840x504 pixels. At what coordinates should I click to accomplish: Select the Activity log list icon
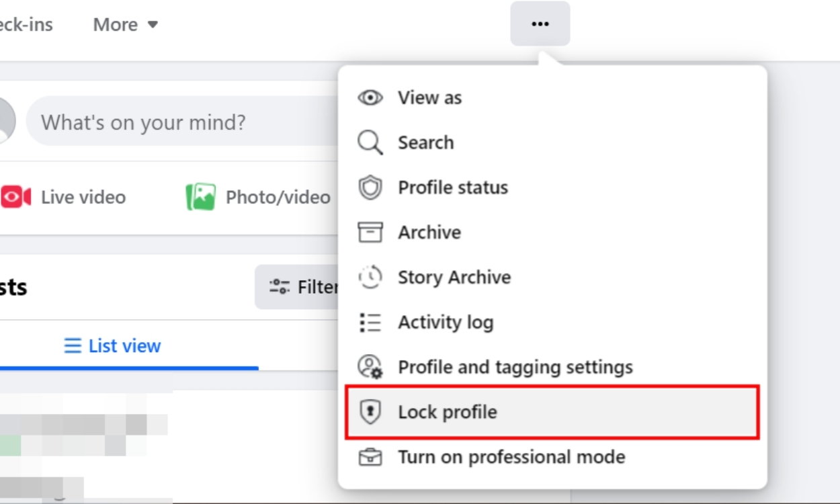[369, 322]
